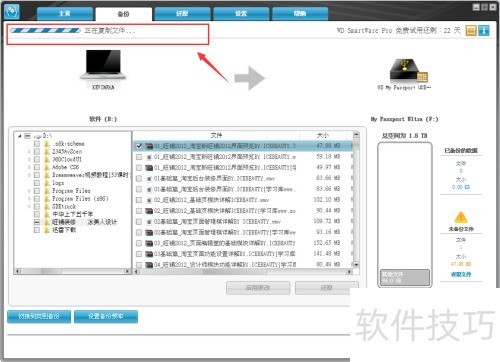Screen dimensions: 500x362
Task: Open the 帮助 tab
Action: (x=300, y=14)
